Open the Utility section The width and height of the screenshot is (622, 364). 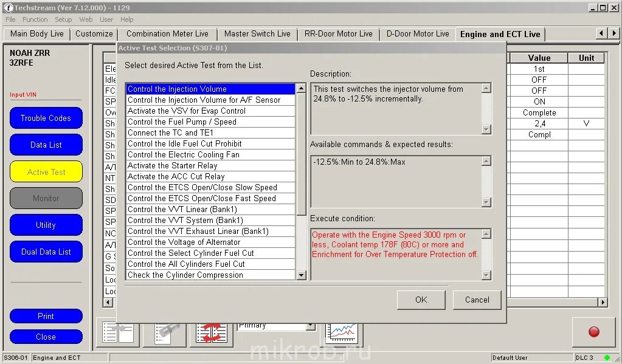coord(46,225)
